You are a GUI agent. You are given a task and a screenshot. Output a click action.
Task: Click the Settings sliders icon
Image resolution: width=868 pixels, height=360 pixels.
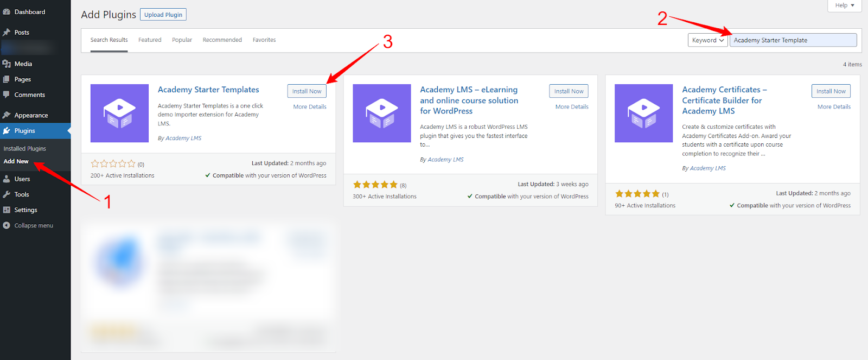(7, 210)
